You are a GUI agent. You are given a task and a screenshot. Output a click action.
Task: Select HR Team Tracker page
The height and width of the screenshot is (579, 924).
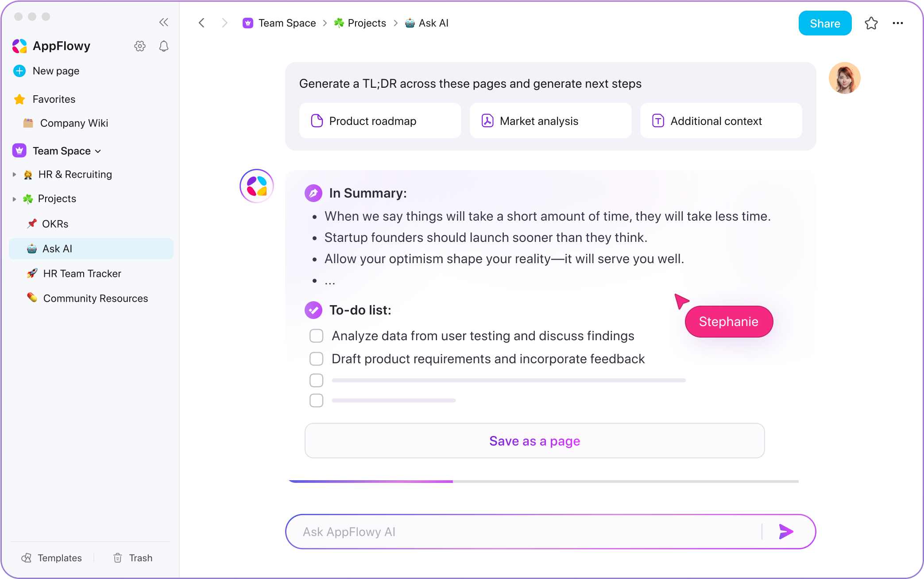point(82,274)
